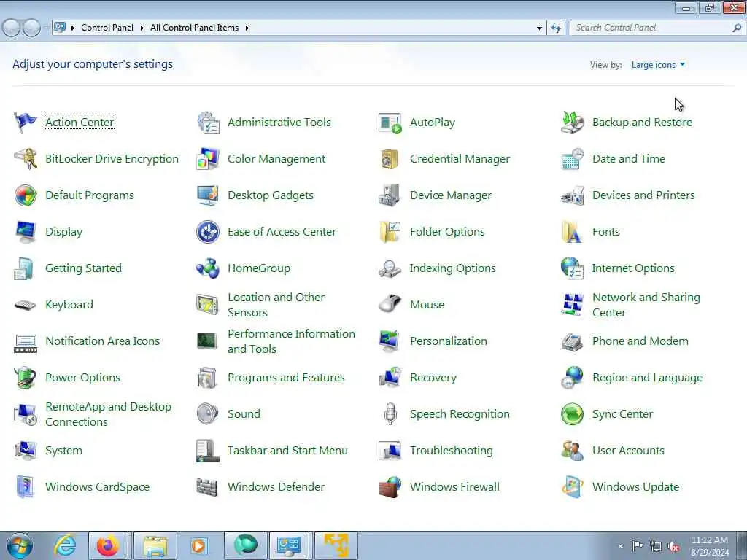Open the Desktop Gadgets icon
Image resolution: width=747 pixels, height=560 pixels.
point(208,195)
